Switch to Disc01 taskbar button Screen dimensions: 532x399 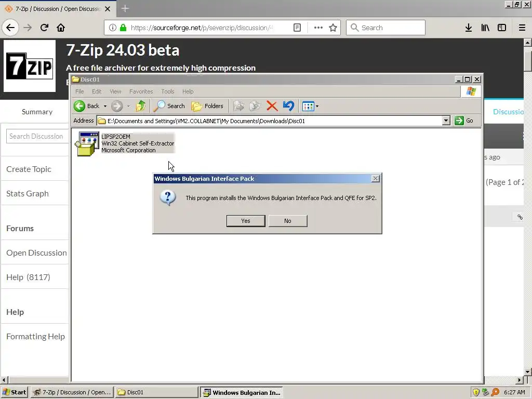pos(156,392)
